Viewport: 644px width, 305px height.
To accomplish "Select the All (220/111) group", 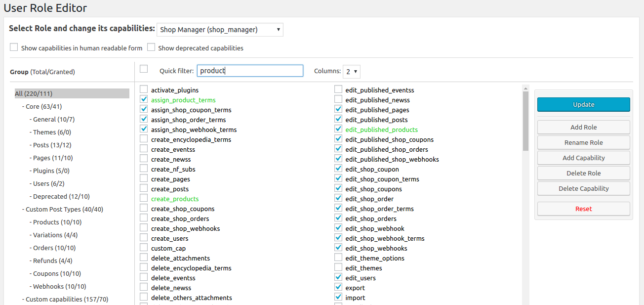I will pos(34,93).
